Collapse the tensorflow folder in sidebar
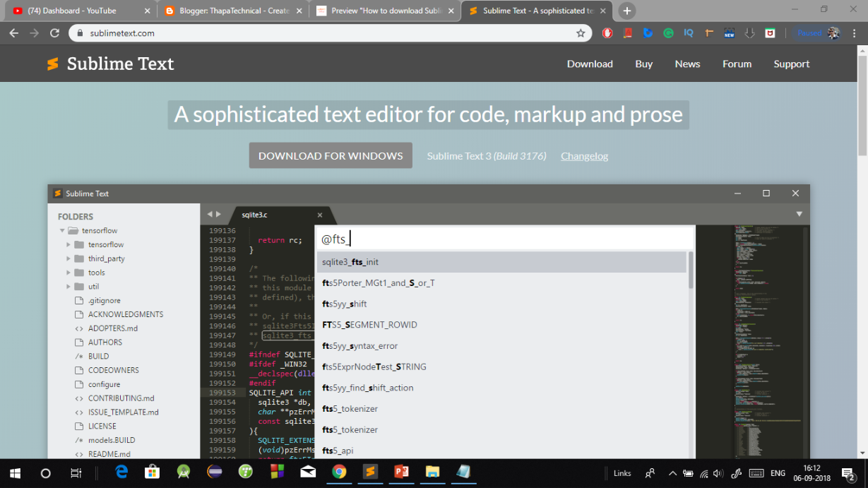Viewport: 868px width, 488px height. [x=62, y=231]
